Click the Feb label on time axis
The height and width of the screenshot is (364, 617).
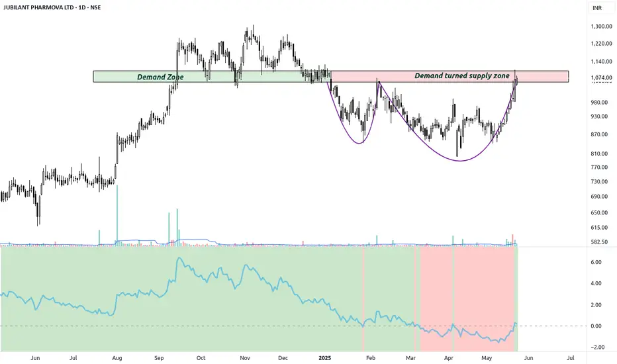(370, 358)
